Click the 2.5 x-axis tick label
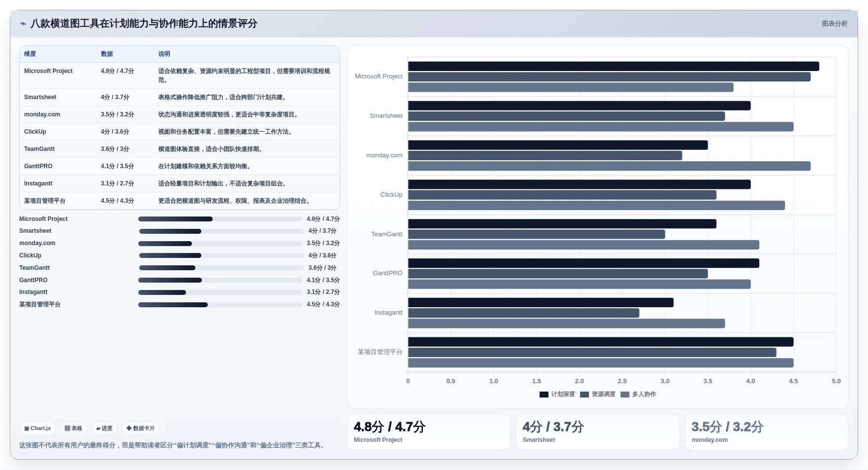This screenshot has height=470, width=868. point(622,381)
